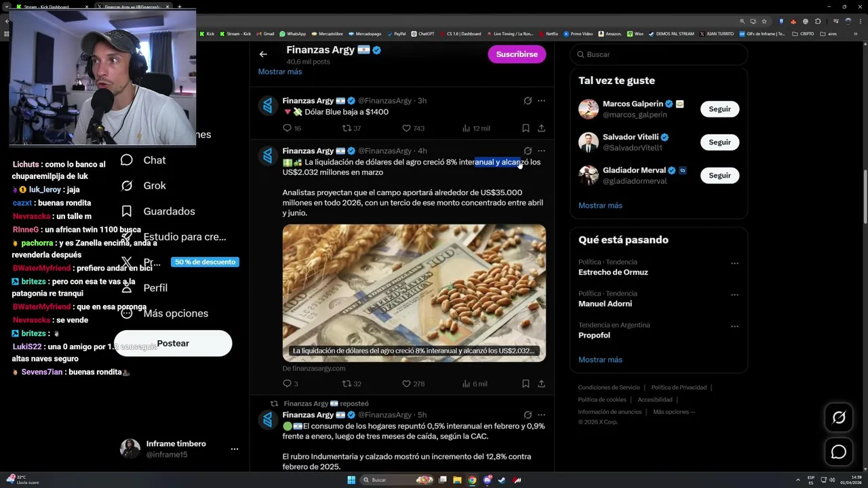Reply to the agro dollars post
This screenshot has height=488, width=868.
pyautogui.click(x=290, y=384)
